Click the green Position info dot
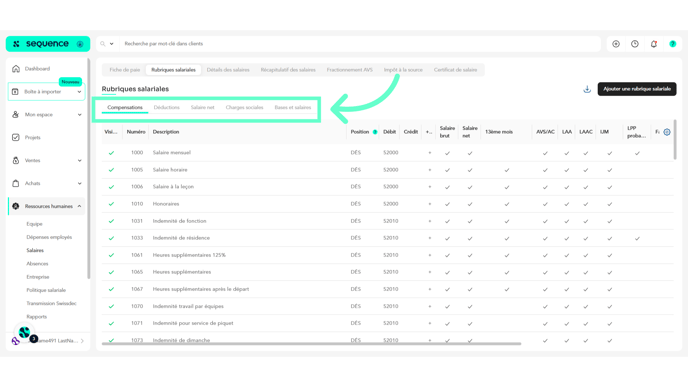Viewport: 688px width, 387px height. tap(375, 132)
